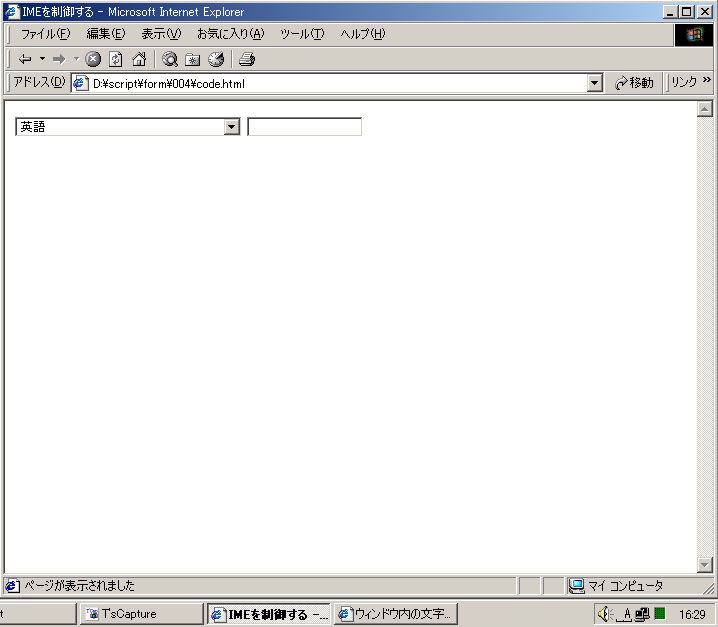Click the ページが表示されました status text
The width and height of the screenshot is (718, 627).
click(x=79, y=585)
